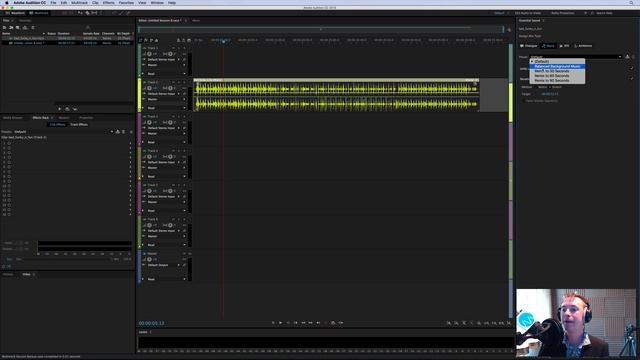
Task: Click the transport Record button
Action: click(325, 322)
